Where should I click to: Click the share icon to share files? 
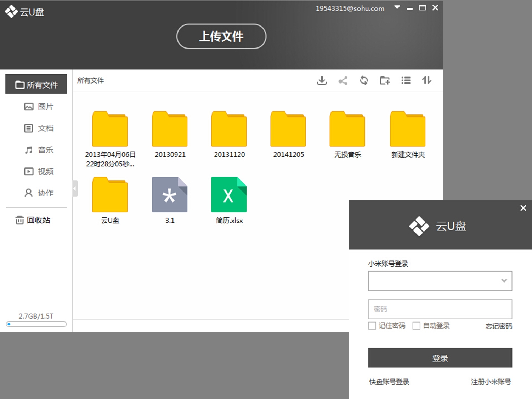[x=343, y=80]
